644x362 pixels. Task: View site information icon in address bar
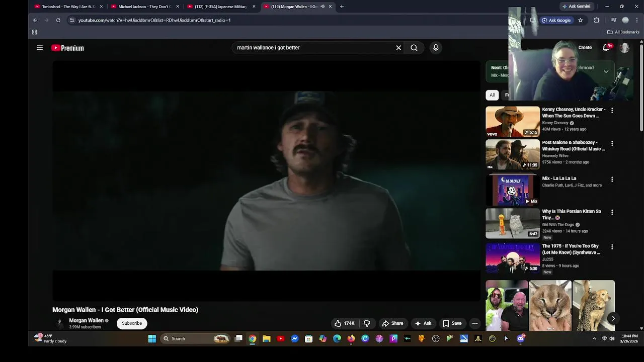(x=72, y=20)
